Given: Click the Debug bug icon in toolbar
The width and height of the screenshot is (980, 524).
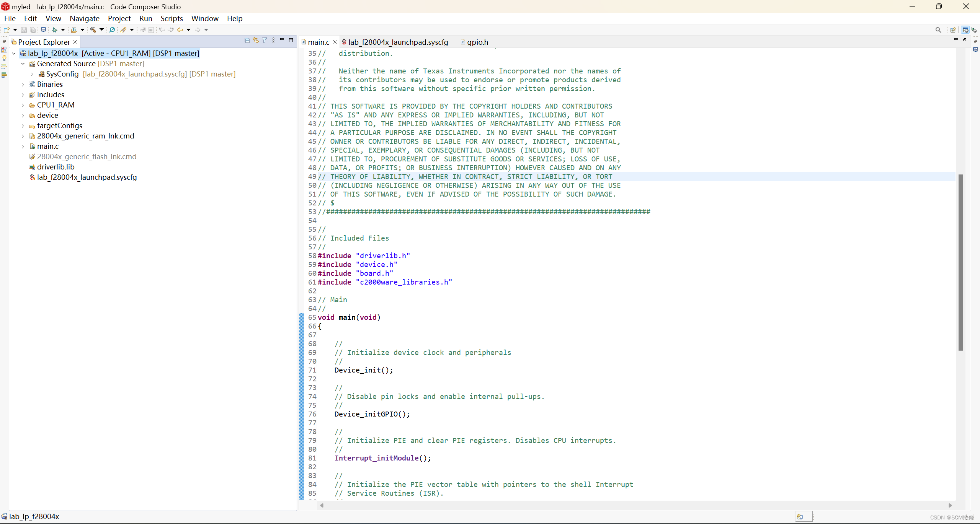Looking at the screenshot, I should coord(54,30).
